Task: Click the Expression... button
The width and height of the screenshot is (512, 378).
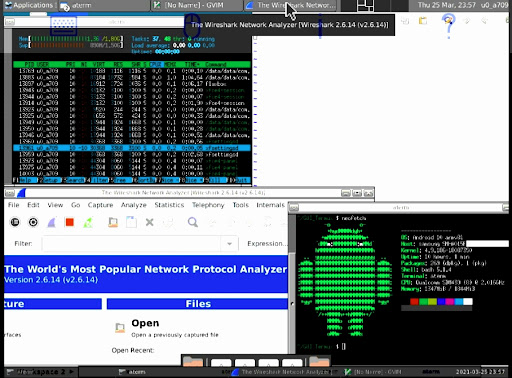Action: tap(267, 244)
